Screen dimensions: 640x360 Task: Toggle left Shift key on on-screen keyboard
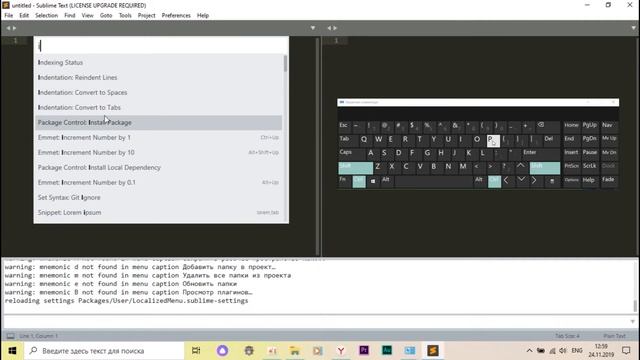pyautogui.click(x=356, y=167)
